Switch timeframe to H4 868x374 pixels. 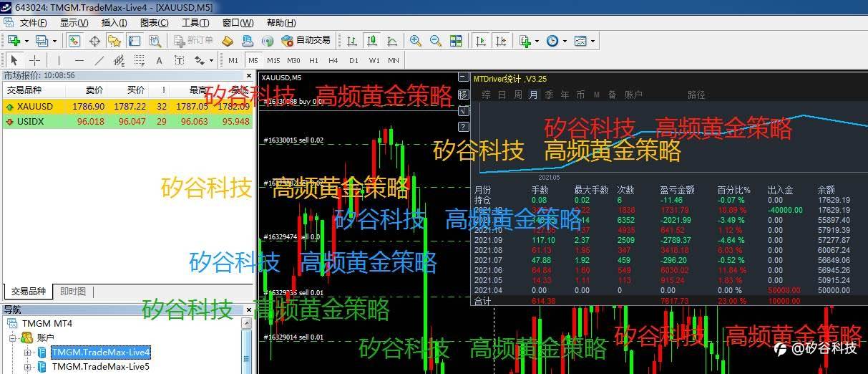[333, 60]
